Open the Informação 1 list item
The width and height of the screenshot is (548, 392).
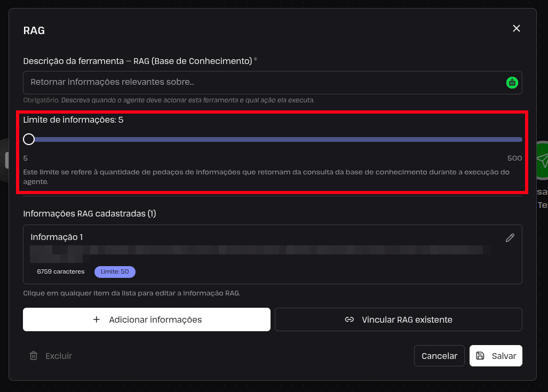tap(273, 254)
